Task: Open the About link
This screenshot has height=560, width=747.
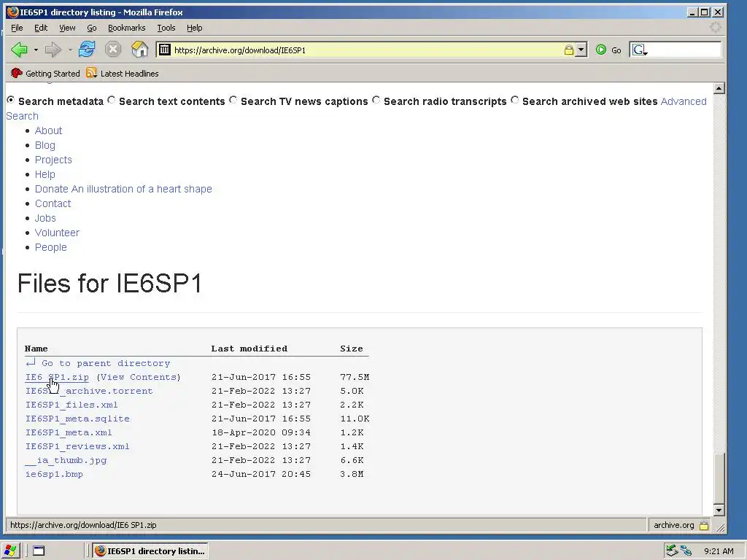Action: (x=48, y=131)
